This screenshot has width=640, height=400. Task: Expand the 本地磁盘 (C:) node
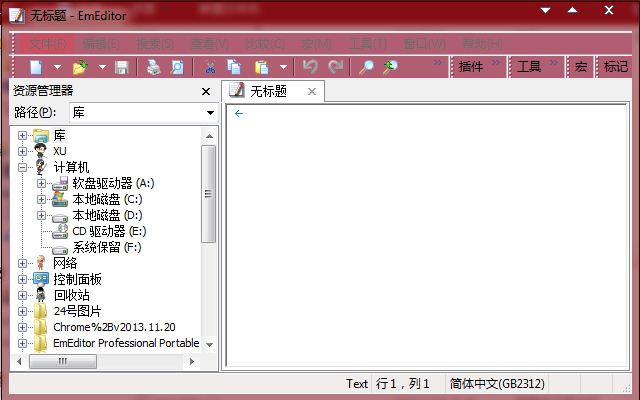(x=41, y=199)
